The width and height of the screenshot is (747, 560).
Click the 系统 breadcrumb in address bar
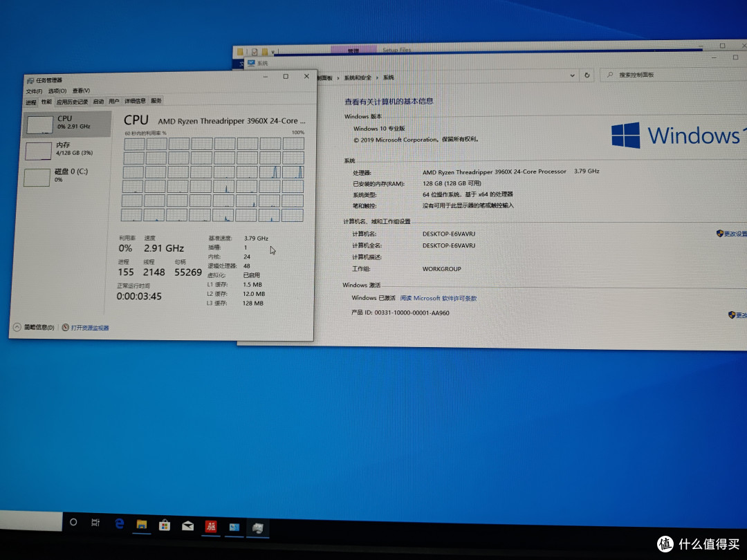(x=389, y=77)
